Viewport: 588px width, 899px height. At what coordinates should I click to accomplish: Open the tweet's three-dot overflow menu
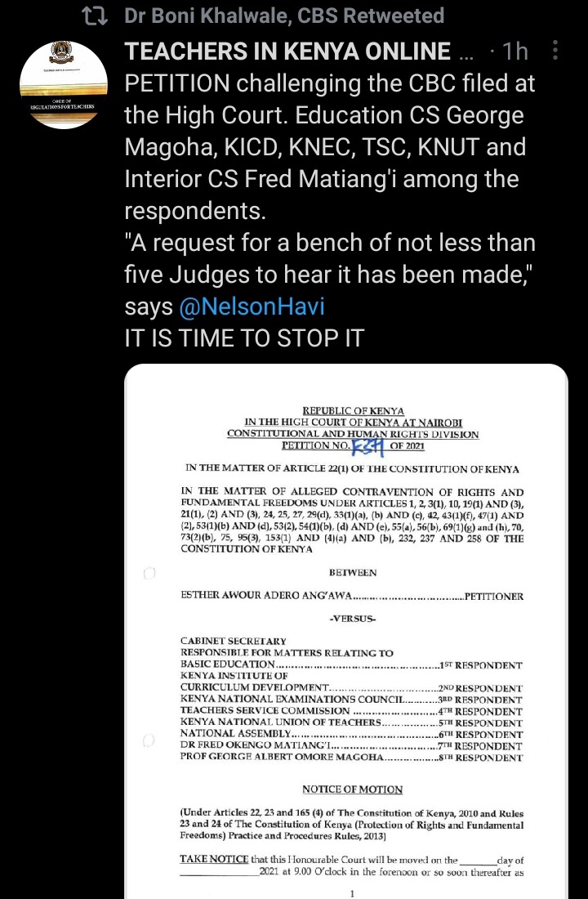point(555,51)
